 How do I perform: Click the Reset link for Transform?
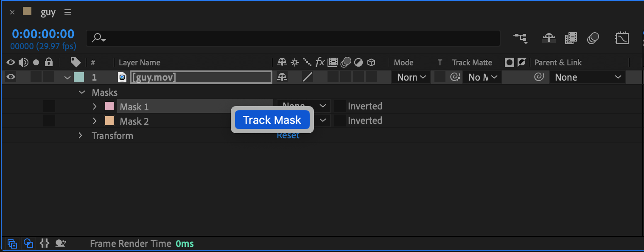(x=288, y=136)
